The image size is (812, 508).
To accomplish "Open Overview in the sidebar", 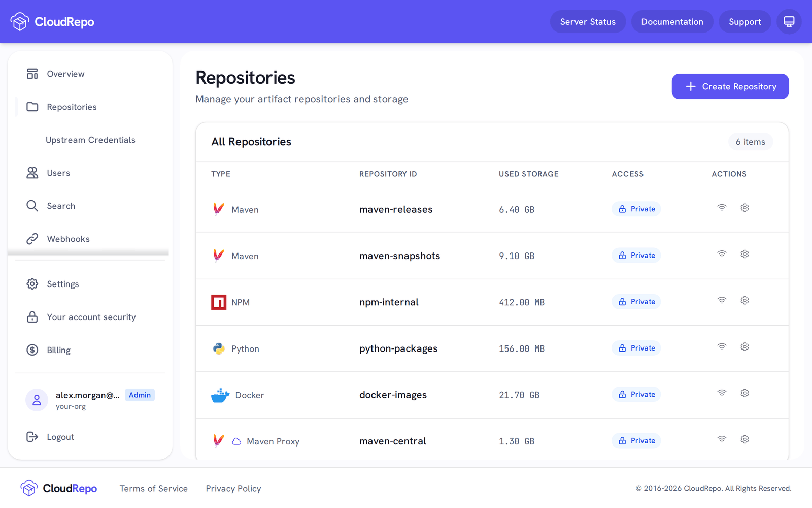I will tap(89, 74).
